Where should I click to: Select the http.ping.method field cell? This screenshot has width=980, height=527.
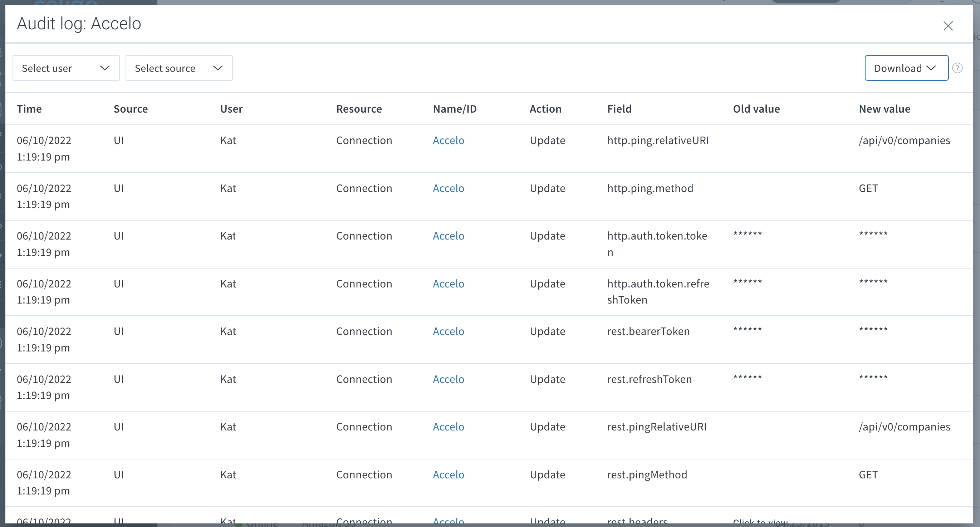[x=650, y=188]
